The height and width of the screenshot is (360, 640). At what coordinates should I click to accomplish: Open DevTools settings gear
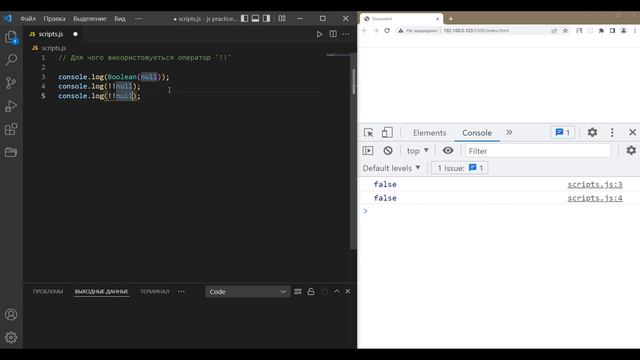click(592, 132)
